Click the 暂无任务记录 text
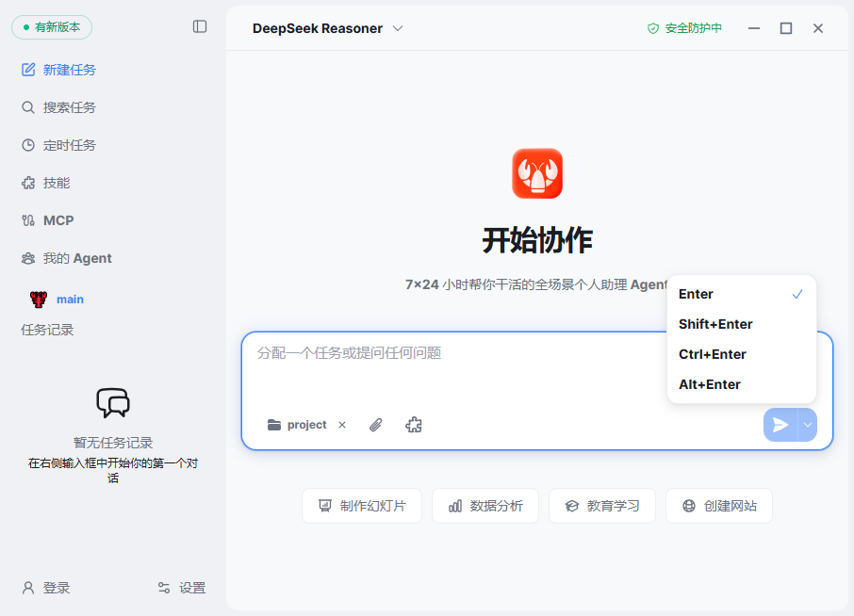Image resolution: width=854 pixels, height=616 pixels. click(x=113, y=443)
